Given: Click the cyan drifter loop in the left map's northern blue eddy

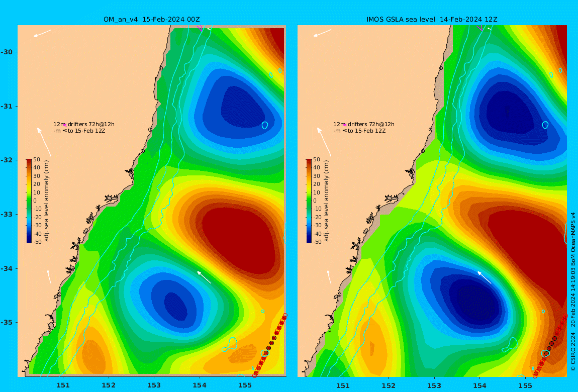Looking at the screenshot, I should tap(265, 125).
